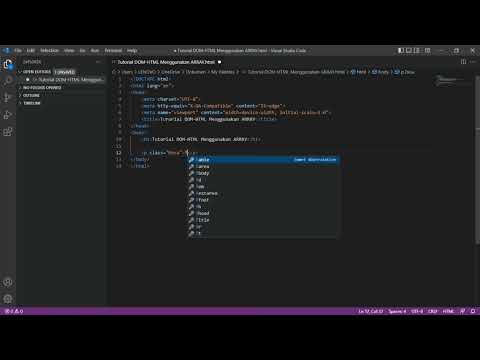Open the File menu

[18, 51]
